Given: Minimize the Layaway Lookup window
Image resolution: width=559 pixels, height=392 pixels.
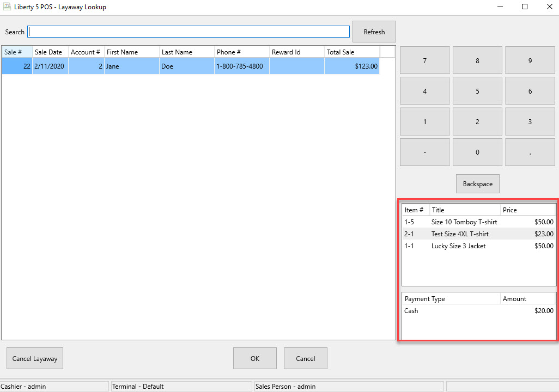Looking at the screenshot, I should (500, 7).
